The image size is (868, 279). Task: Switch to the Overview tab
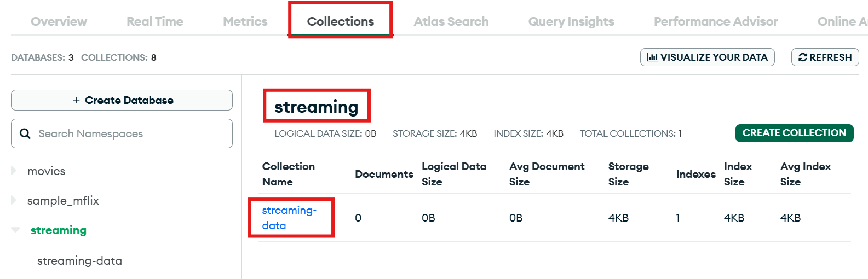[59, 21]
